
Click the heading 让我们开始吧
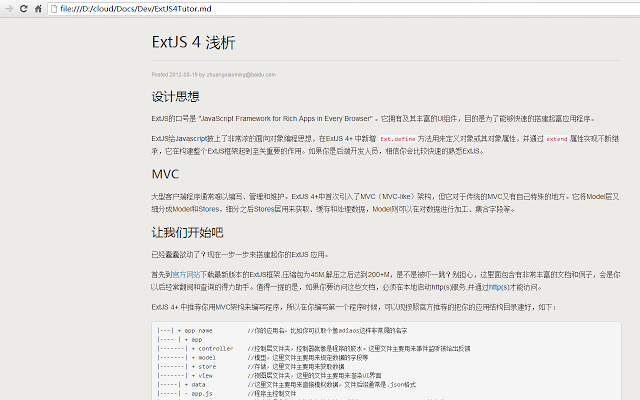[187, 232]
